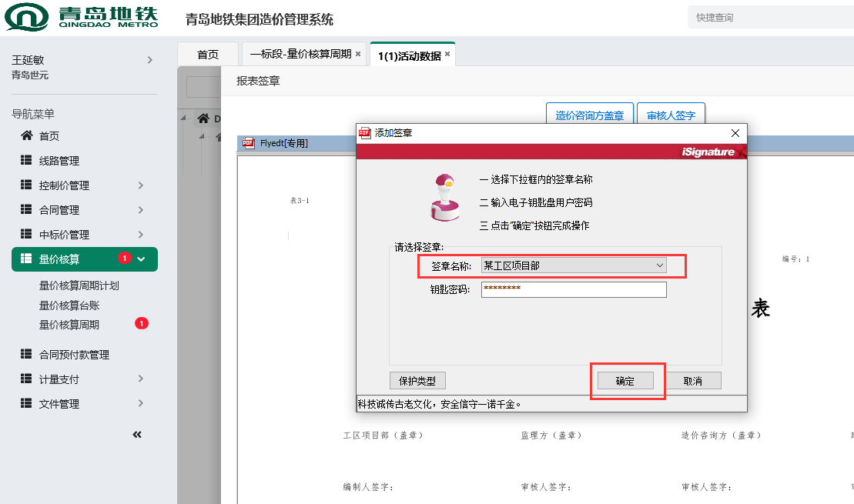Expand the 中标价管理 menu
This screenshot has width=854, height=504.
pyautogui.click(x=140, y=235)
